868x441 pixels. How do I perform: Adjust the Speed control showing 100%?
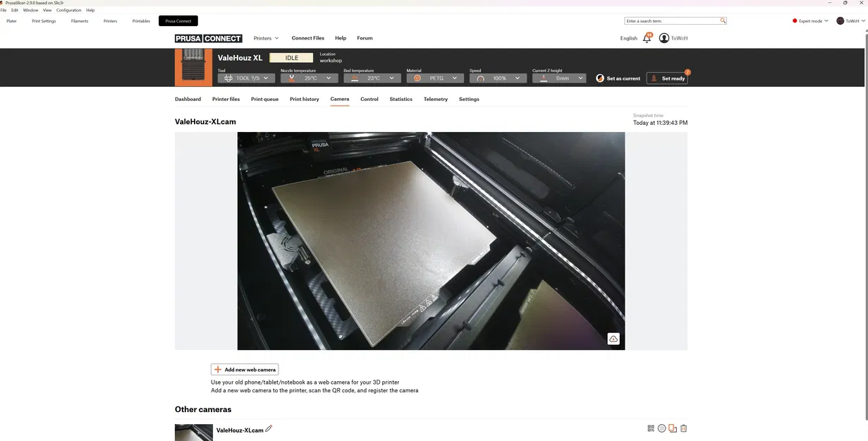coord(498,78)
